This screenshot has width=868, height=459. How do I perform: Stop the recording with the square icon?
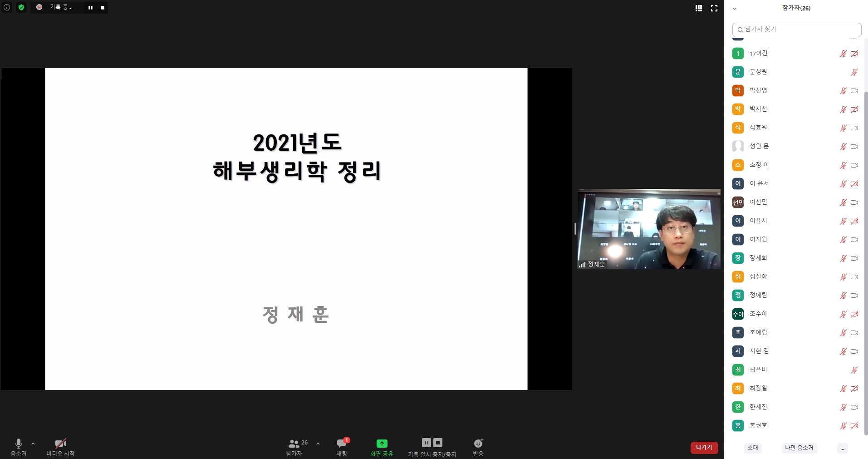click(x=102, y=7)
